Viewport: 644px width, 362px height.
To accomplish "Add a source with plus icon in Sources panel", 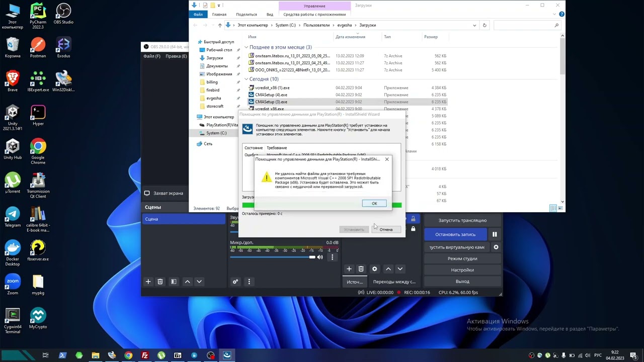I will 349,269.
